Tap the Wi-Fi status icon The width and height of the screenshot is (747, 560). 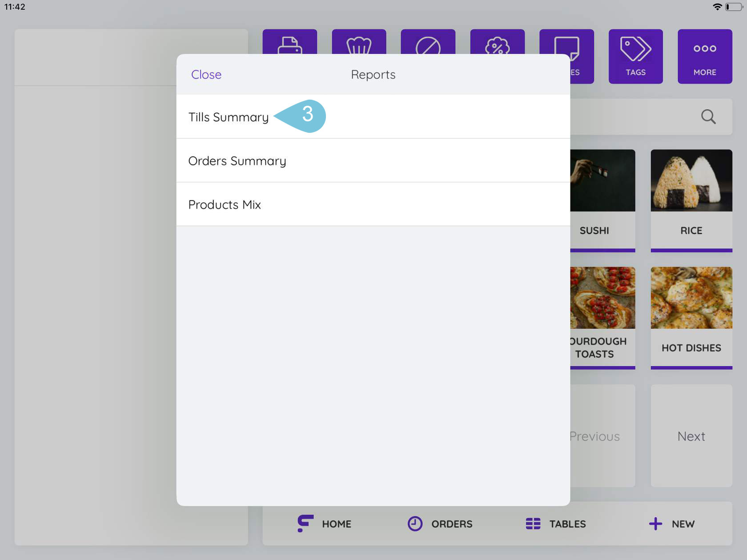[717, 7]
